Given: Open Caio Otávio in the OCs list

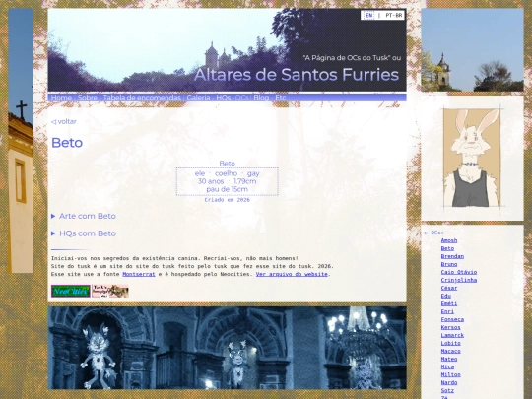Looking at the screenshot, I should point(459,272).
